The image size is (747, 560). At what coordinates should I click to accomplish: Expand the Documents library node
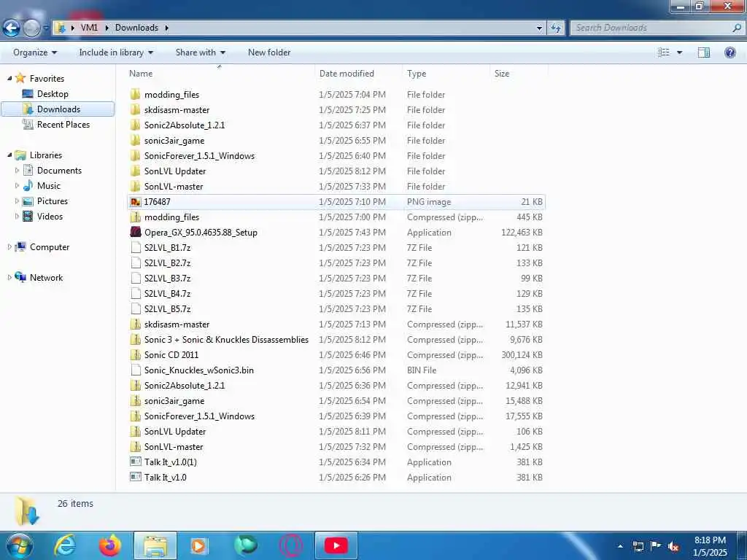coord(18,171)
